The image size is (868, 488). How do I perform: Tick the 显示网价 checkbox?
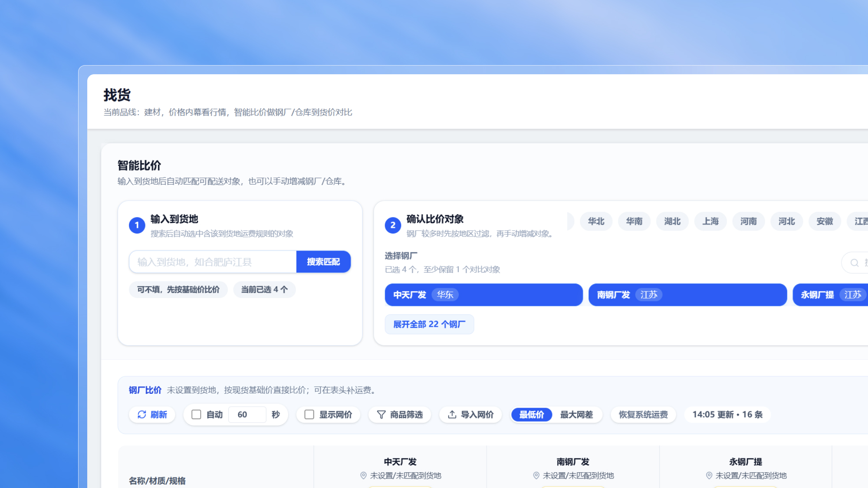pos(309,415)
